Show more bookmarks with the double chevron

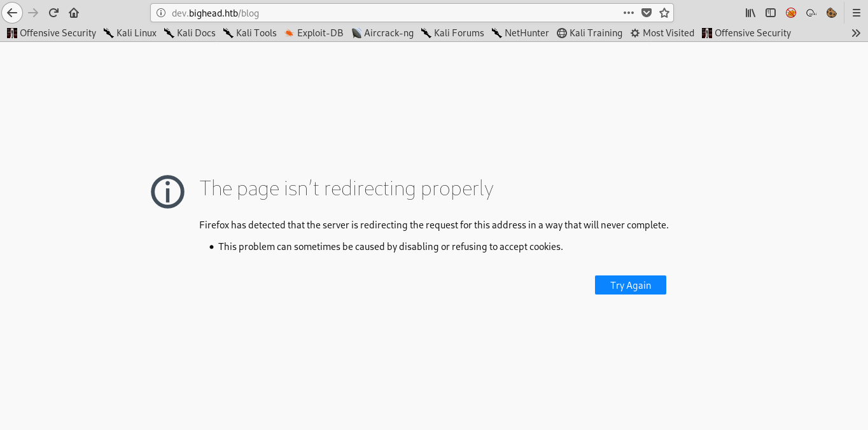click(856, 33)
